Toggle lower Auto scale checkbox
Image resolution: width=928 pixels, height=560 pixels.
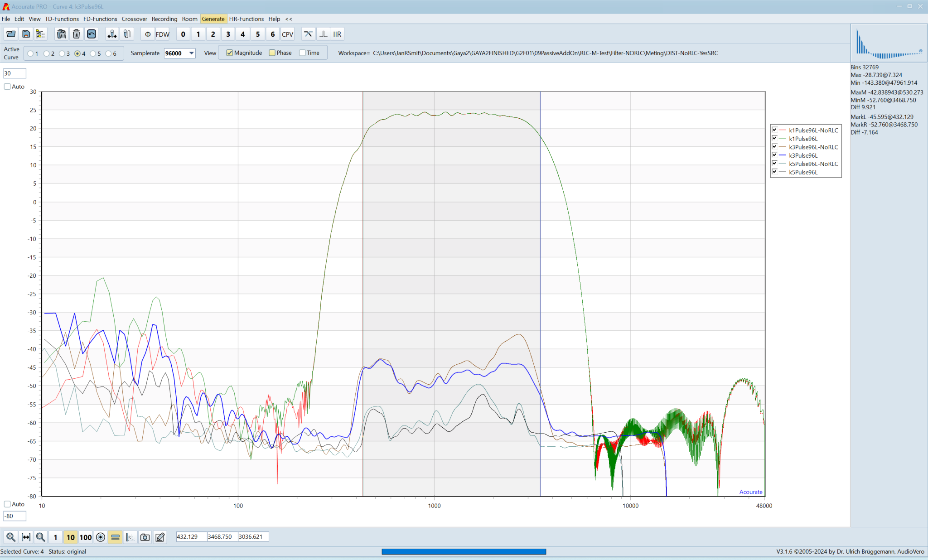coord(7,504)
